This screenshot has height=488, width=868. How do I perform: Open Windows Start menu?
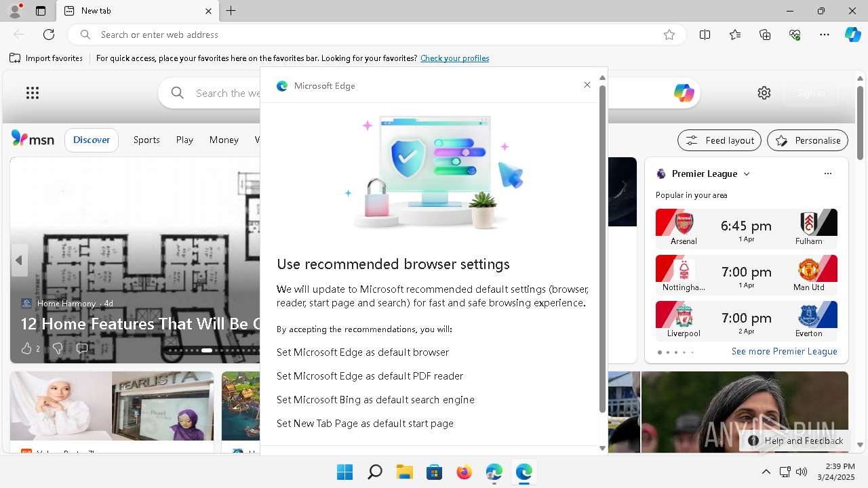[344, 472]
